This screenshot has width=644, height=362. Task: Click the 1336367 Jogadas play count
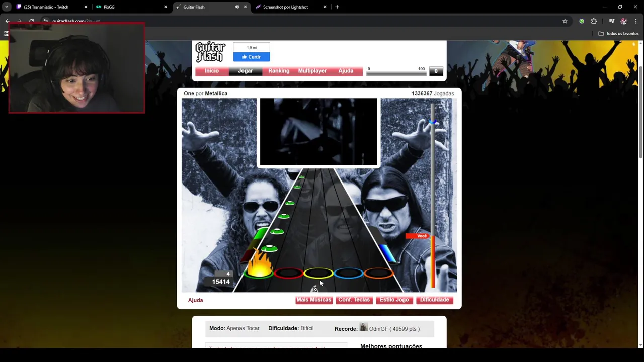(433, 93)
